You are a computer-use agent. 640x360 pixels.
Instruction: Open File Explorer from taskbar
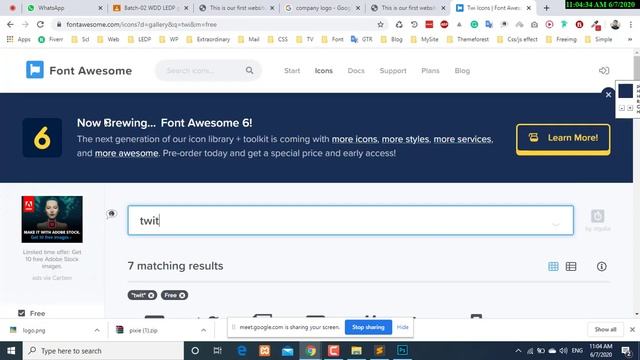pyautogui.click(x=356, y=351)
